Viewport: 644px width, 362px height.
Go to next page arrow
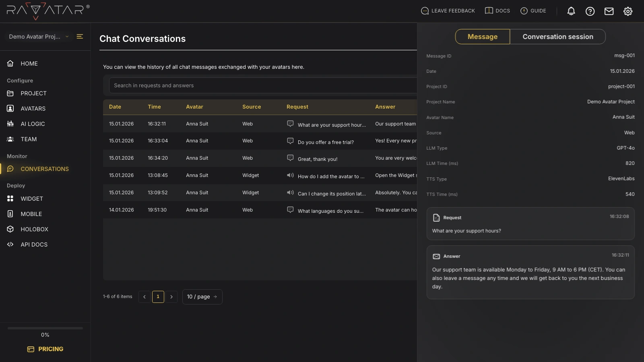(x=171, y=297)
